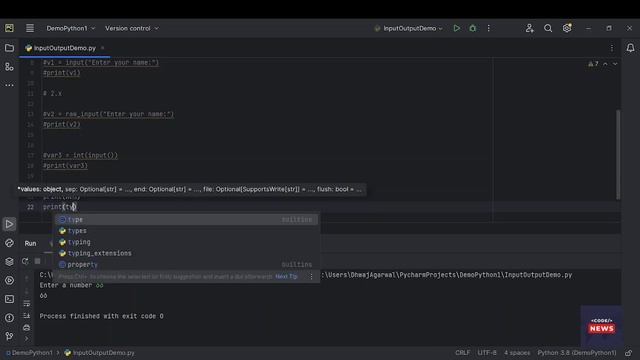Screen dimensions: 640x360
Task: Open the Notifications bell
Action: (630, 48)
